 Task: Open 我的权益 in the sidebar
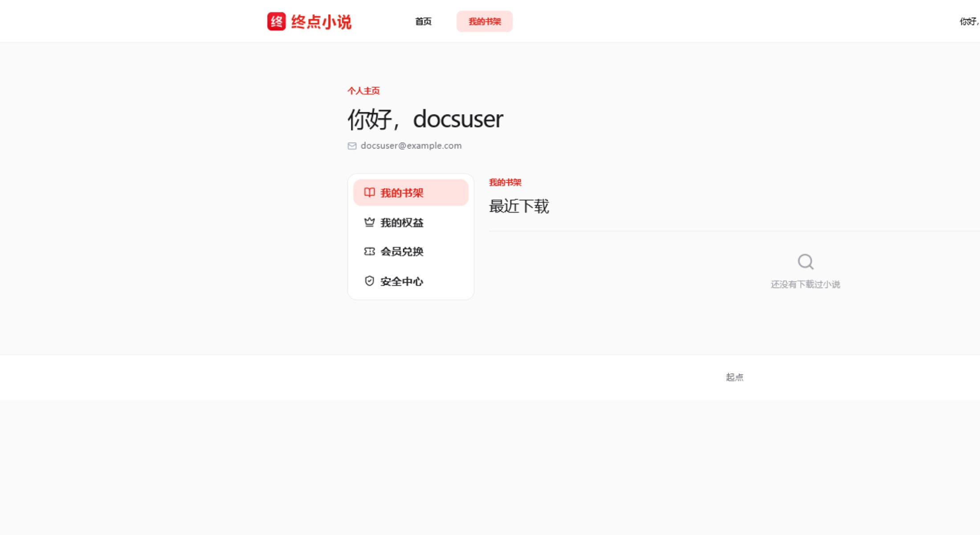coord(411,222)
